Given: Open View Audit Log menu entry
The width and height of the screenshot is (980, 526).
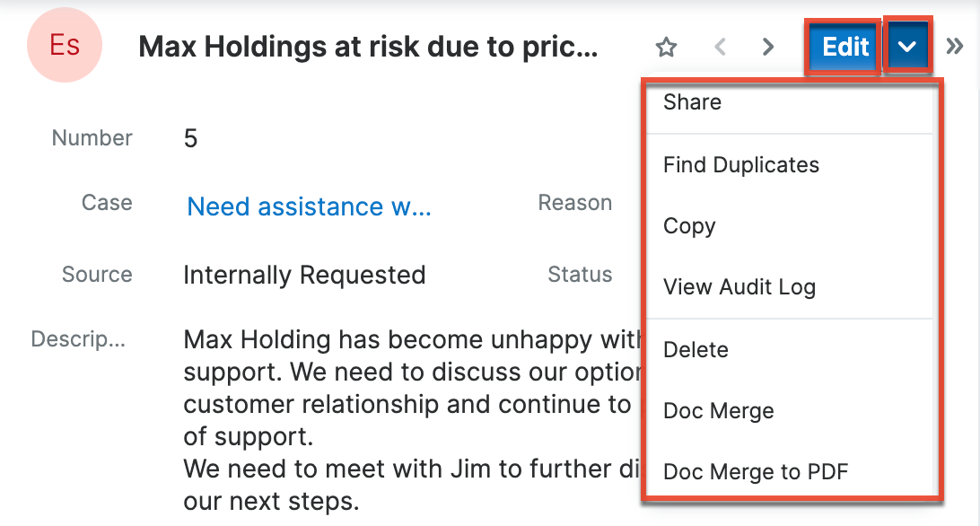Looking at the screenshot, I should 739,287.
